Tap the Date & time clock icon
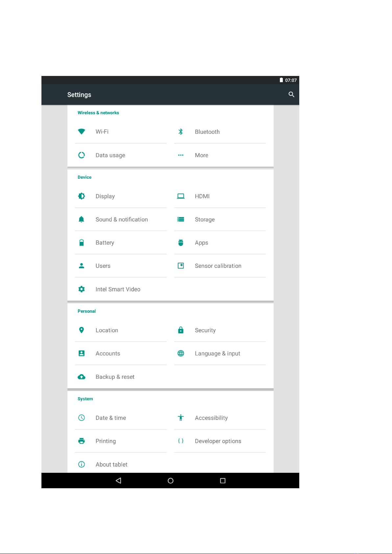 point(82,418)
